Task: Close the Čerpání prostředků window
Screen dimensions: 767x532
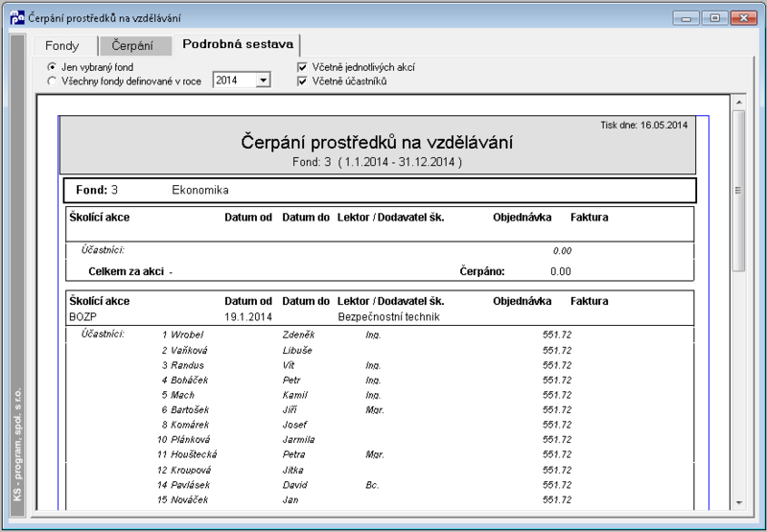Action: point(744,18)
